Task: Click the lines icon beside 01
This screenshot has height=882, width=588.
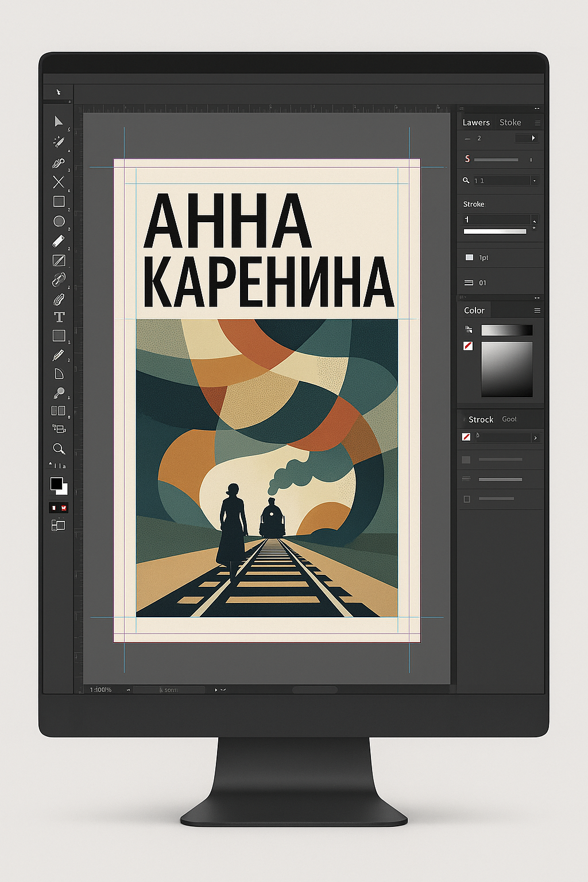Action: [469, 283]
